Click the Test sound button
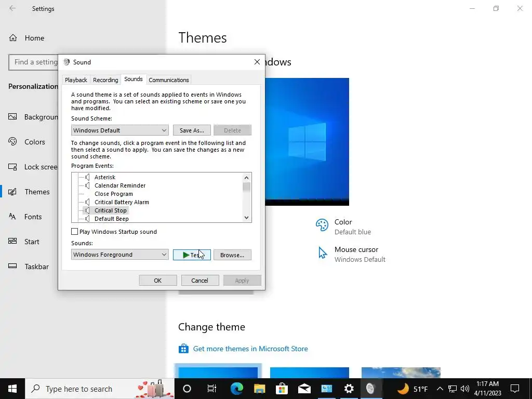 point(192,255)
